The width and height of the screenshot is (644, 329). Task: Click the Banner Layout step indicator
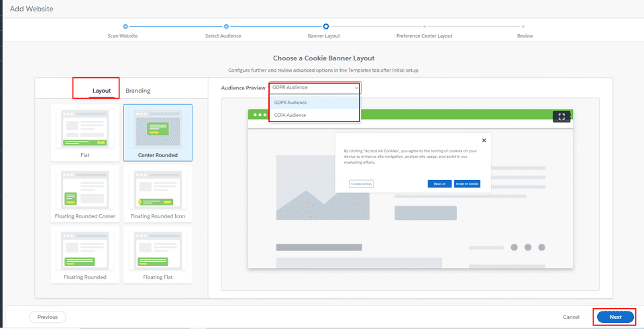[x=326, y=26]
